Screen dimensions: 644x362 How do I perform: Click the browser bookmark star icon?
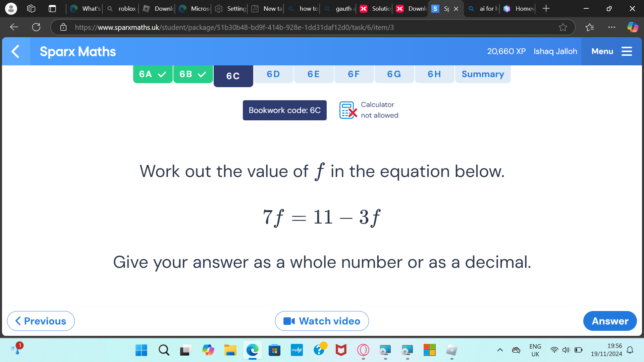[563, 27]
